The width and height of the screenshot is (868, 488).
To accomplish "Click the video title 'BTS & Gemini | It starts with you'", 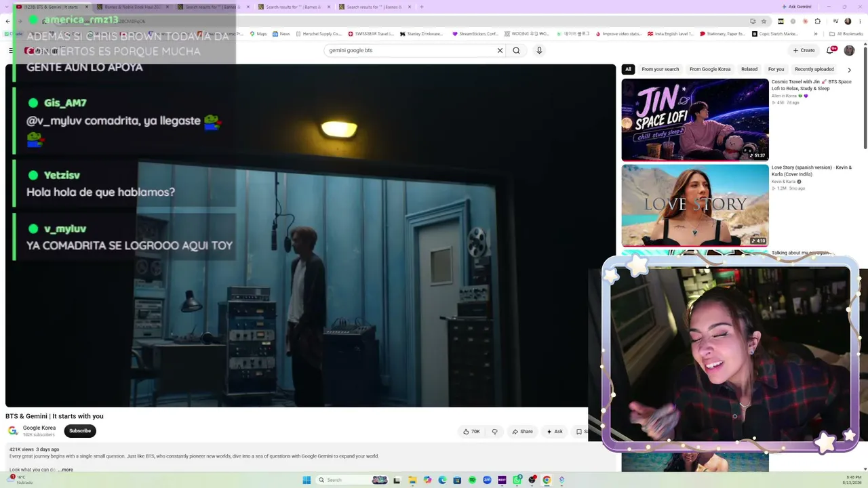I will [54, 416].
